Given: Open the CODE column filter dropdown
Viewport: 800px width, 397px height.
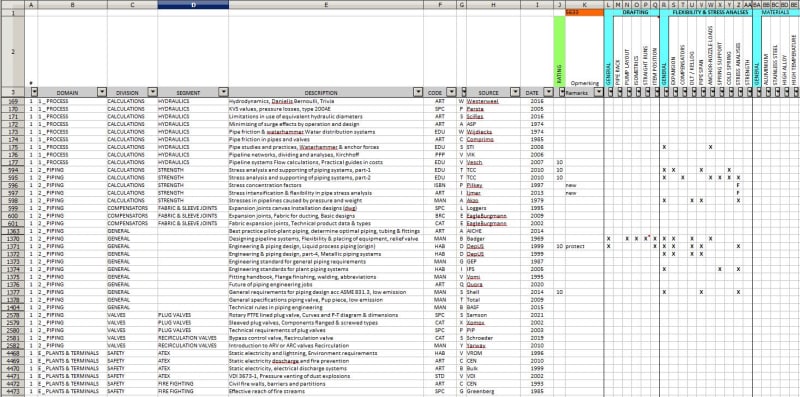Looking at the screenshot, I should 452,92.
